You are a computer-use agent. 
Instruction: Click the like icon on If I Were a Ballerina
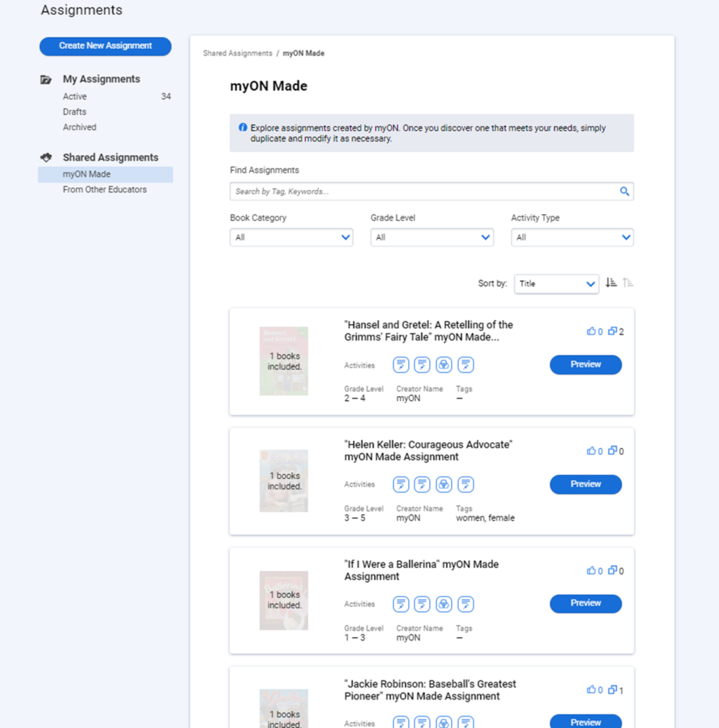coord(591,570)
